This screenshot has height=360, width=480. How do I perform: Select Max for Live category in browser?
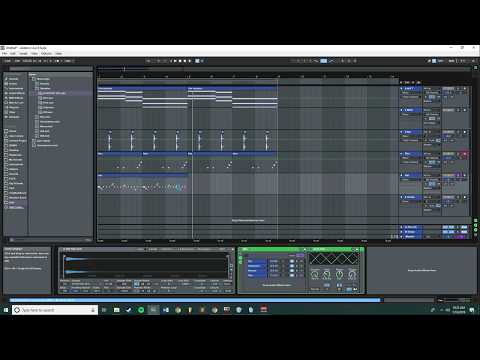(x=15, y=103)
